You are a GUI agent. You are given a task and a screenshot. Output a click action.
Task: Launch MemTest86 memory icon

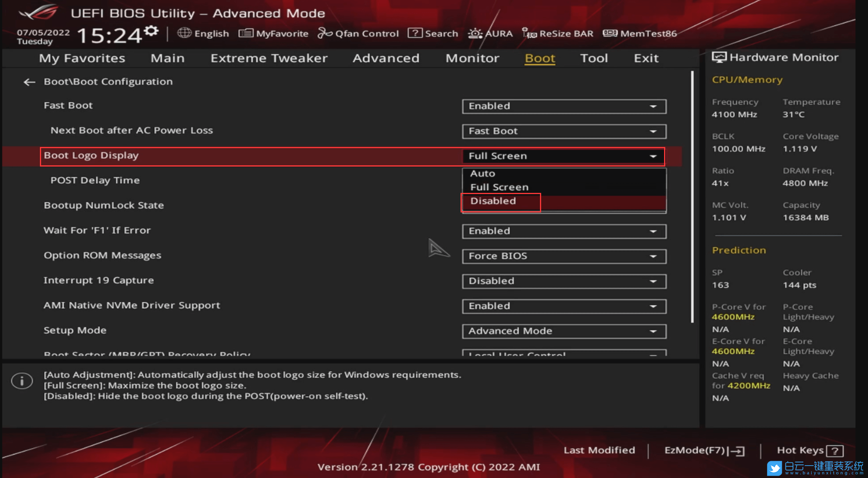point(610,33)
